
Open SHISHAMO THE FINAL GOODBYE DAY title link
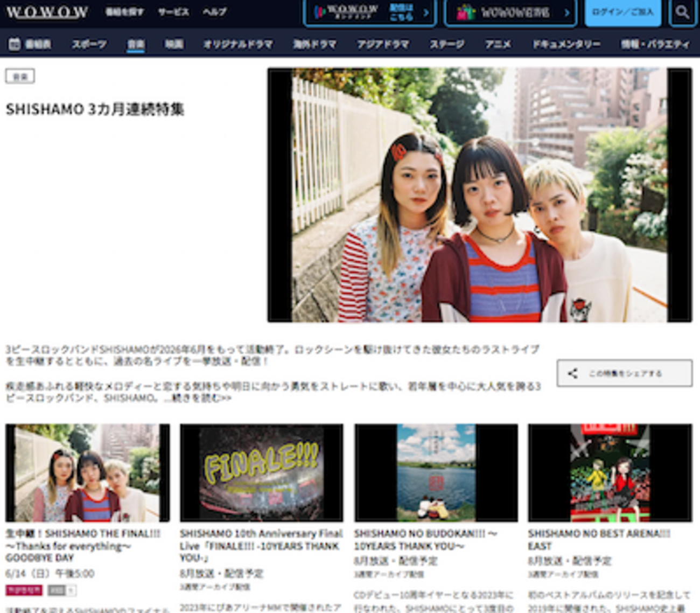pos(83,546)
